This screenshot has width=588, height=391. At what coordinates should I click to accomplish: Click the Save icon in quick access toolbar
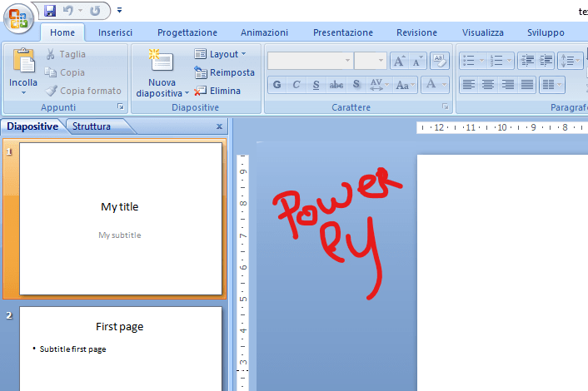pyautogui.click(x=49, y=11)
